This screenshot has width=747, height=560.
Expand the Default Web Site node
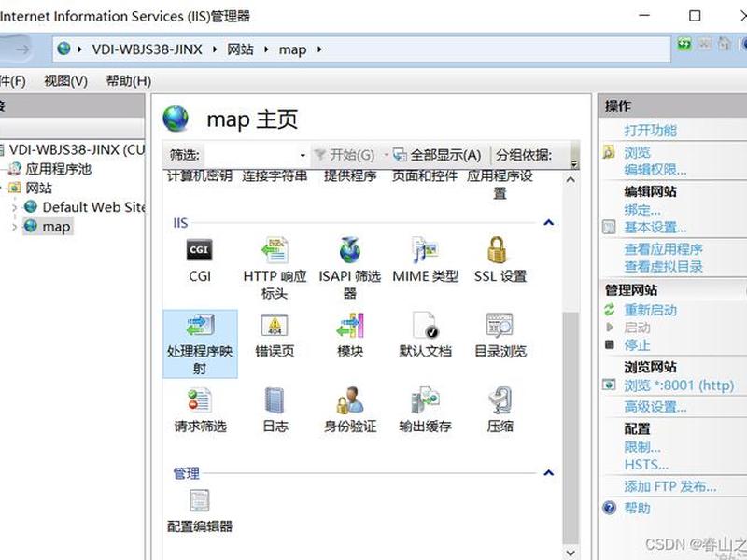[14, 207]
